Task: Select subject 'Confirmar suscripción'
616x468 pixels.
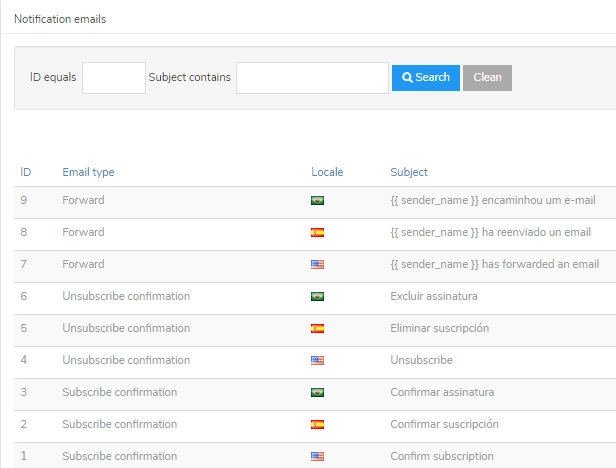Action: click(x=444, y=424)
